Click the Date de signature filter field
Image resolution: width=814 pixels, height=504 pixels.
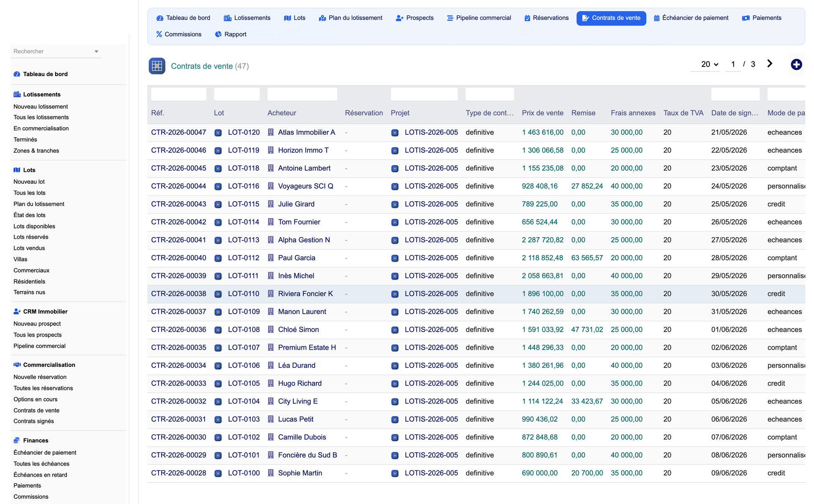735,94
